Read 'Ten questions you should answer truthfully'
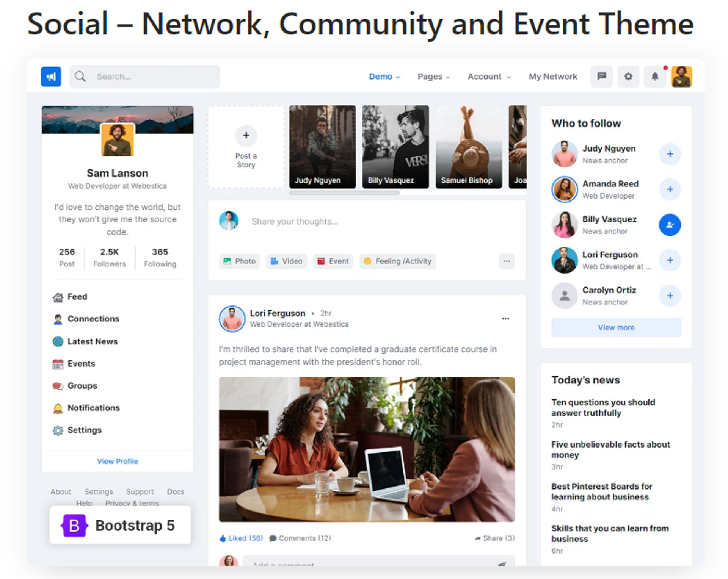 point(603,408)
